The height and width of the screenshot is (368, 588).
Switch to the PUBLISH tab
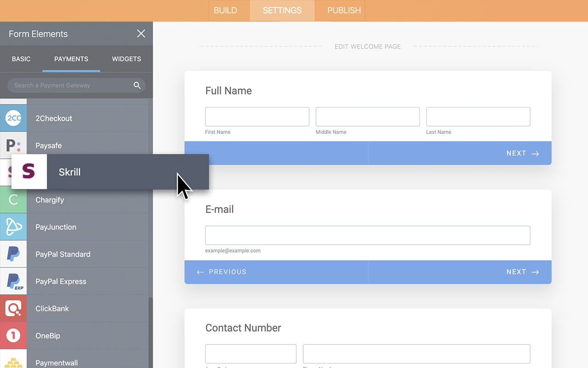(x=339, y=10)
